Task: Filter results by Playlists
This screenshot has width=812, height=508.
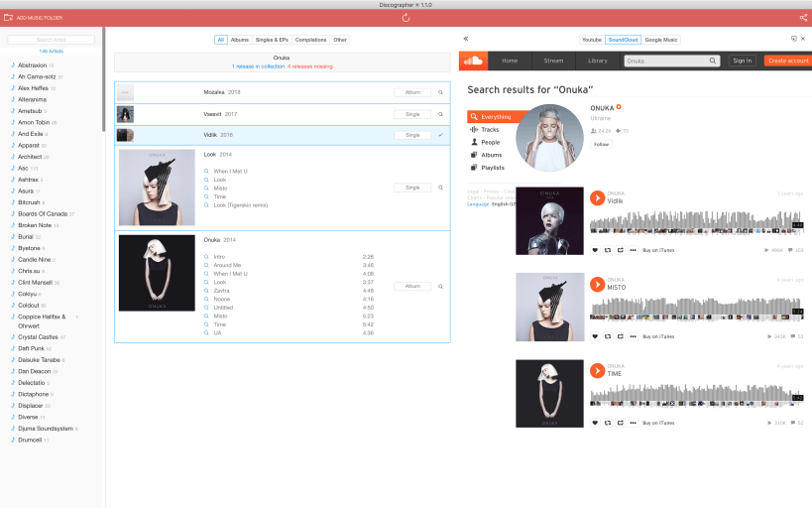Action: click(493, 168)
